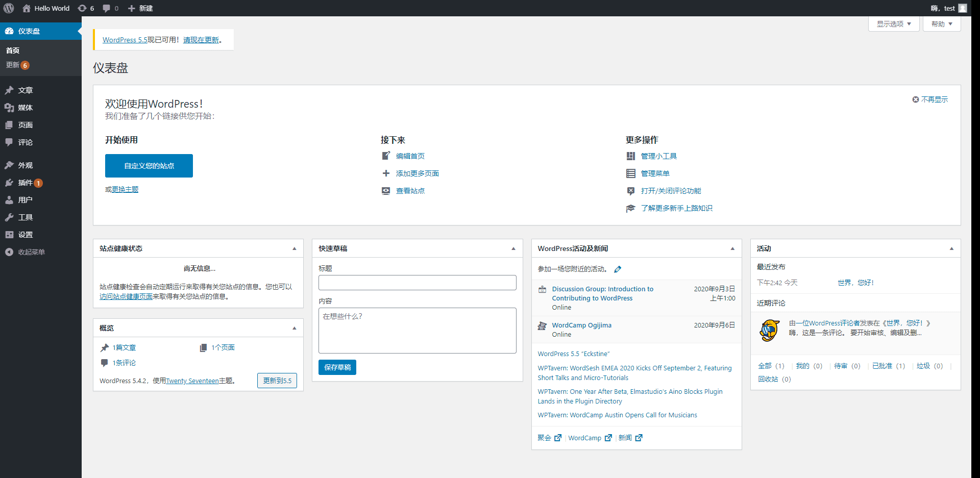Click the 保存草稿 button
Screen dimensions: 980x478
(337, 367)
